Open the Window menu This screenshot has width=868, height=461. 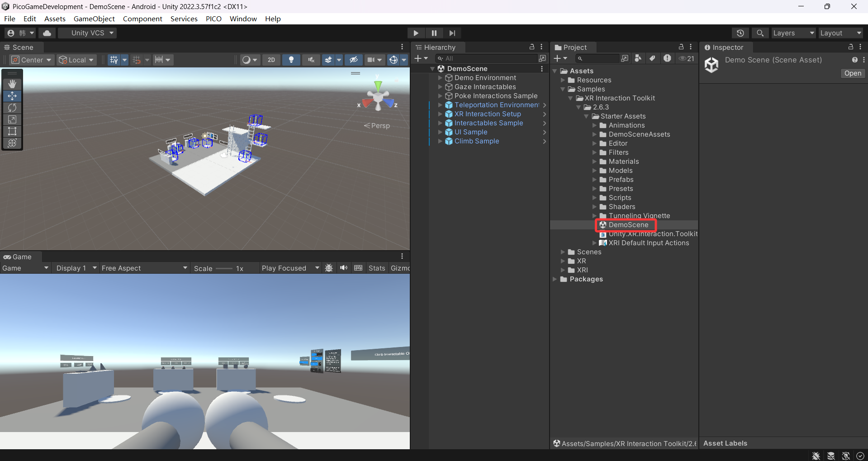click(243, 19)
